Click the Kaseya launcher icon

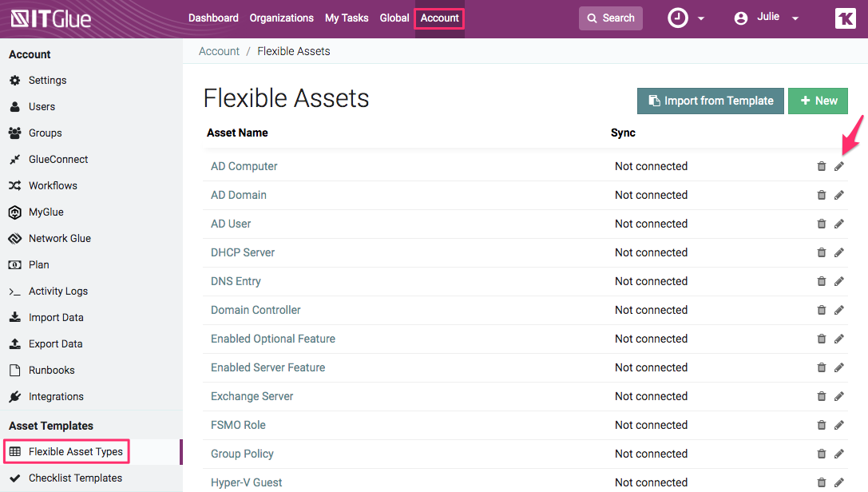[845, 18]
